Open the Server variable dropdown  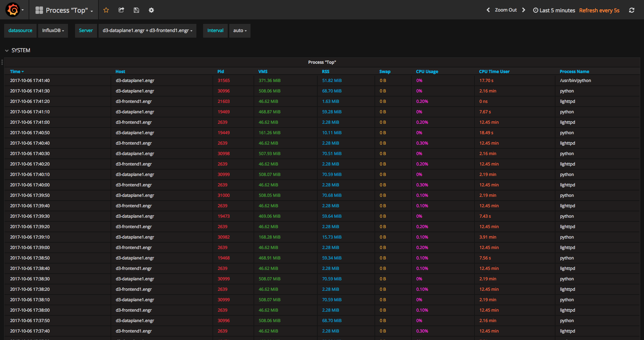click(147, 31)
